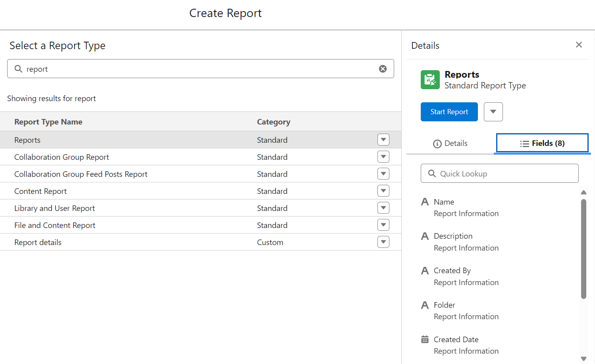Clear the report search text
Screen dimensions: 595x364
pyautogui.click(x=383, y=69)
